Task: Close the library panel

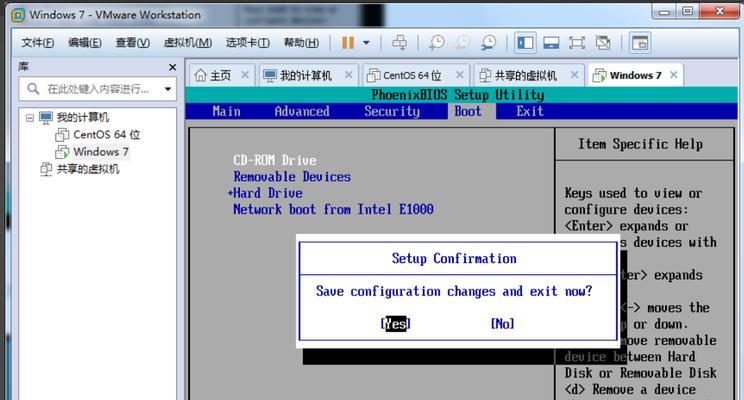Action: pos(172,67)
